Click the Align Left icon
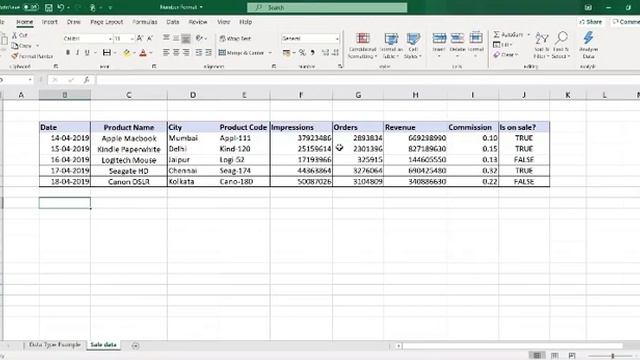The width and height of the screenshot is (640, 360). coord(166,52)
